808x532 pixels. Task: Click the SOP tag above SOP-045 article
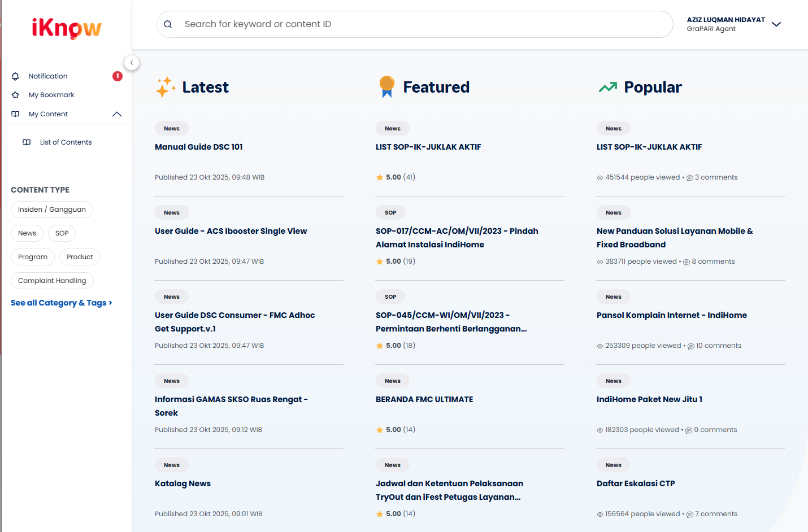(390, 297)
